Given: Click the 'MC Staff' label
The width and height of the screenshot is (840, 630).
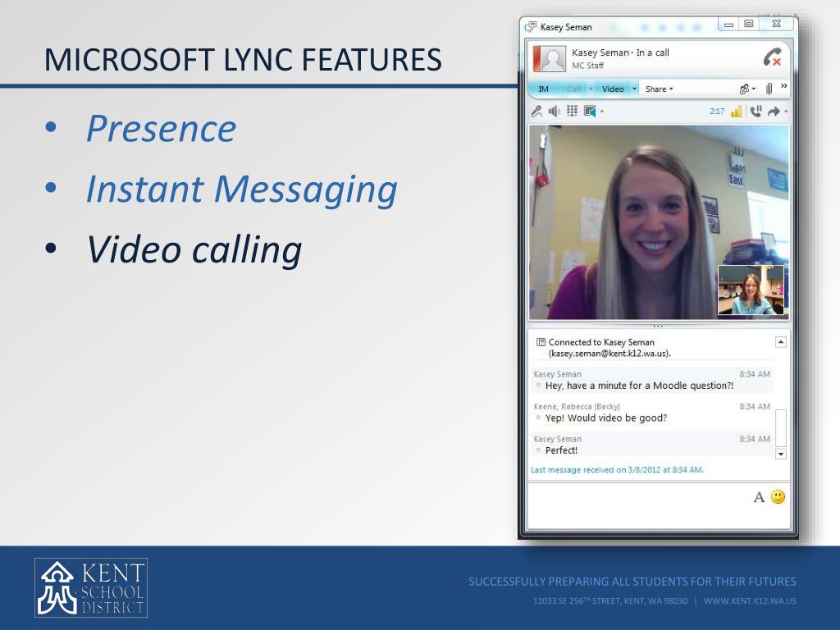Looking at the screenshot, I should click(587, 66).
